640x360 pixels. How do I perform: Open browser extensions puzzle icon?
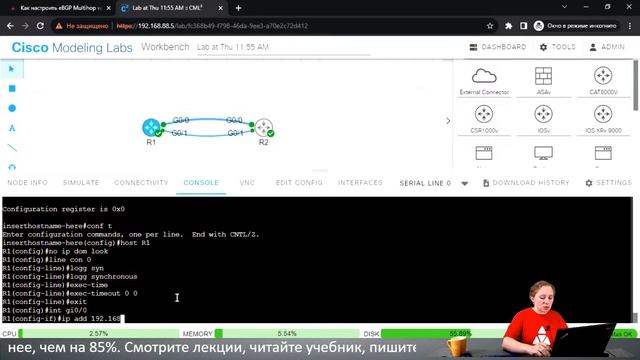coord(508,26)
